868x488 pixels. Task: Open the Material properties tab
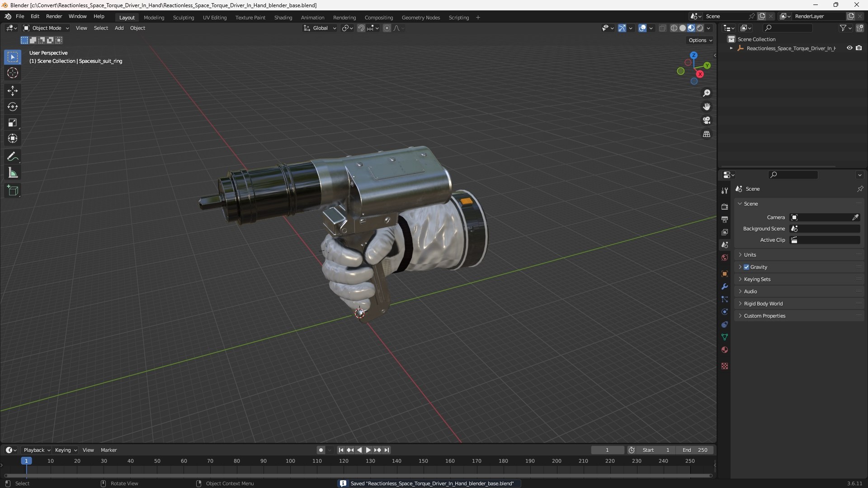(x=725, y=350)
